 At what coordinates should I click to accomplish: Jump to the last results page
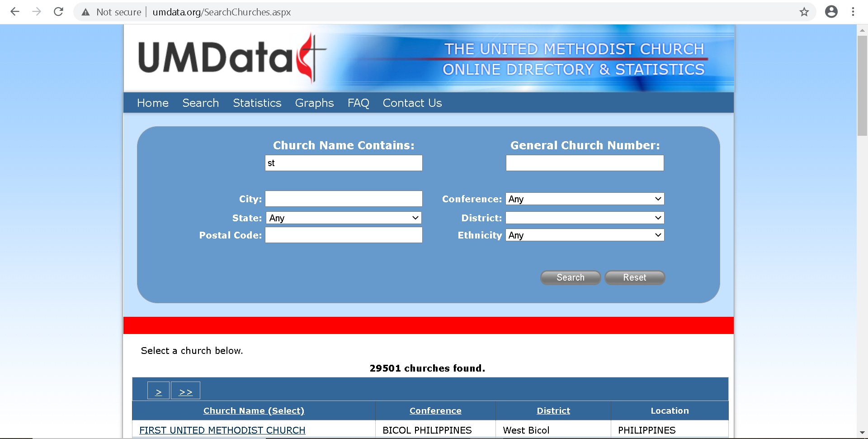(x=185, y=391)
